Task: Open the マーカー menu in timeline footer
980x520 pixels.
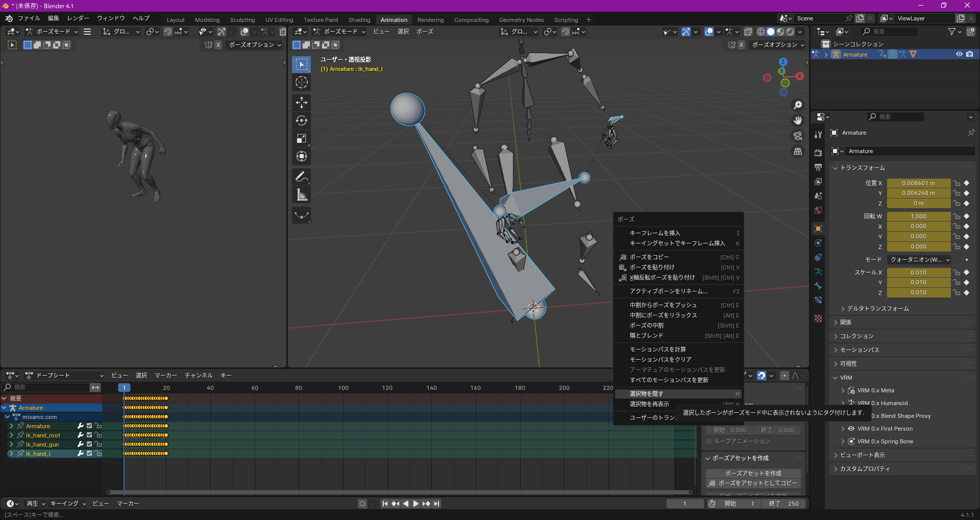Action: (128, 504)
